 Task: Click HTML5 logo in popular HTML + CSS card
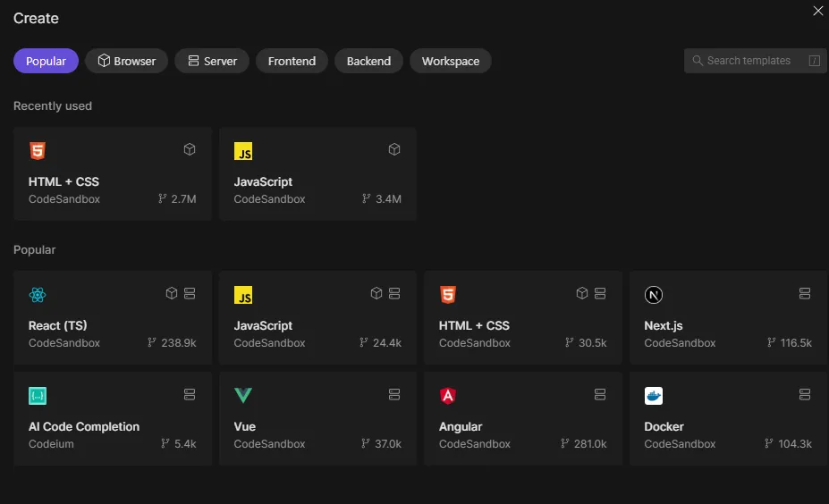tap(448, 294)
